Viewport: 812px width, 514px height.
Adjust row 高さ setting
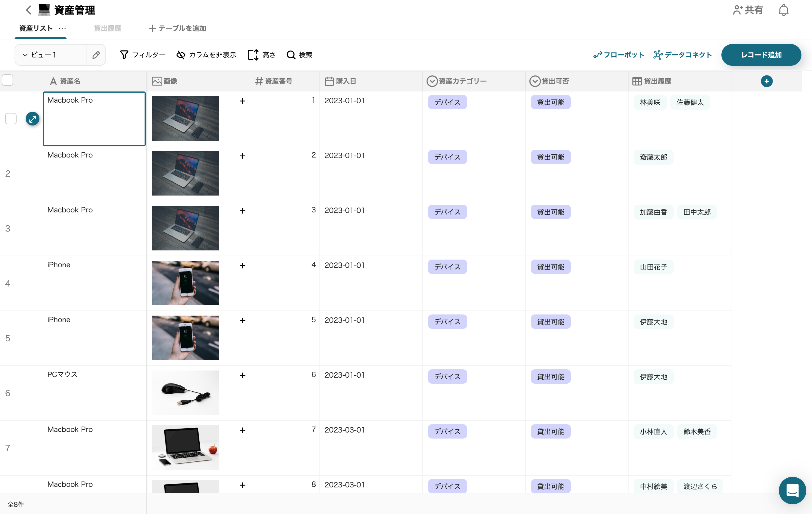pyautogui.click(x=262, y=55)
